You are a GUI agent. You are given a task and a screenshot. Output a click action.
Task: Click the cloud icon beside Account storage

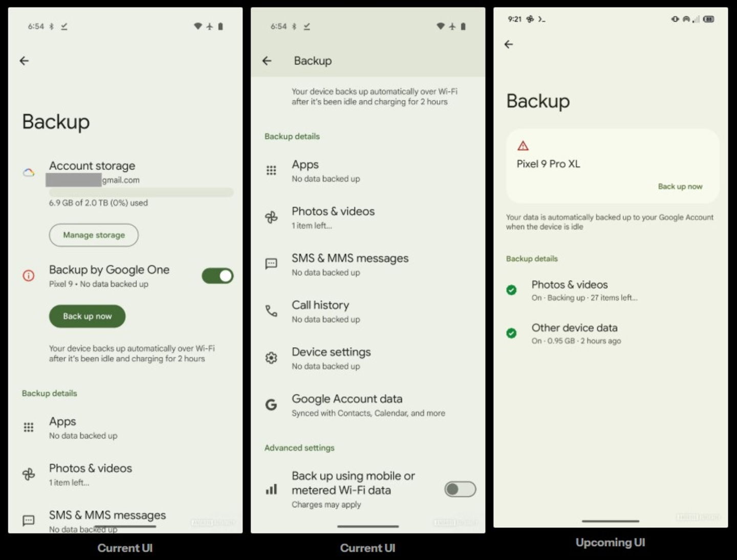(29, 173)
